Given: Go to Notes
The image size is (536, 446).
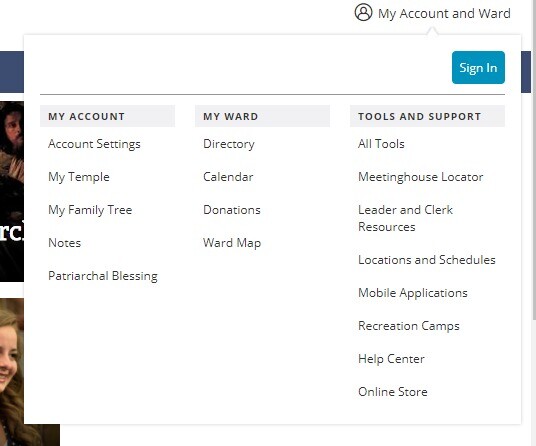Looking at the screenshot, I should click(x=65, y=243).
